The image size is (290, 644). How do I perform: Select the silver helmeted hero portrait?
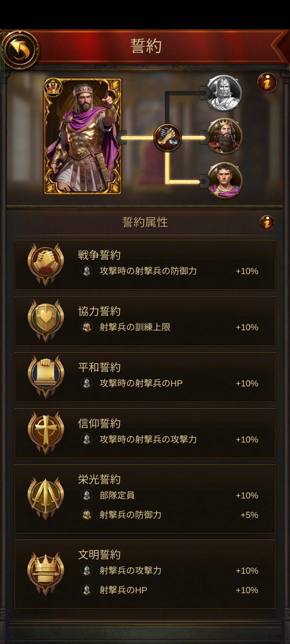click(224, 93)
